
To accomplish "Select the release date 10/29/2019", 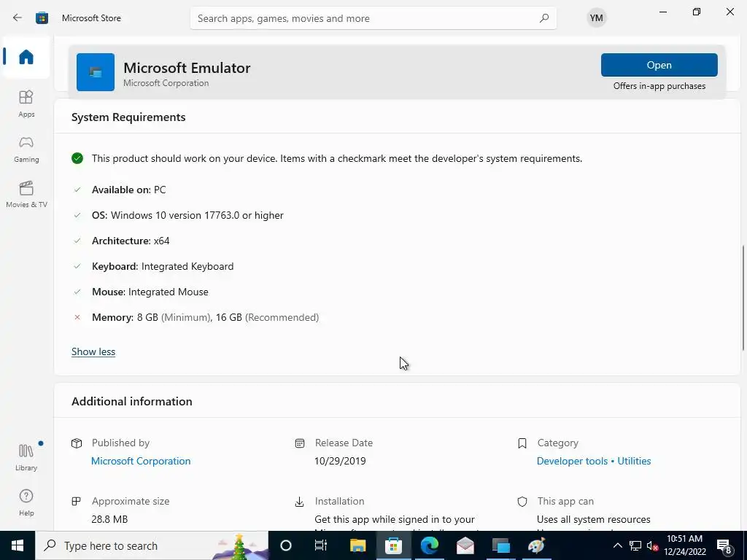I will click(x=340, y=461).
